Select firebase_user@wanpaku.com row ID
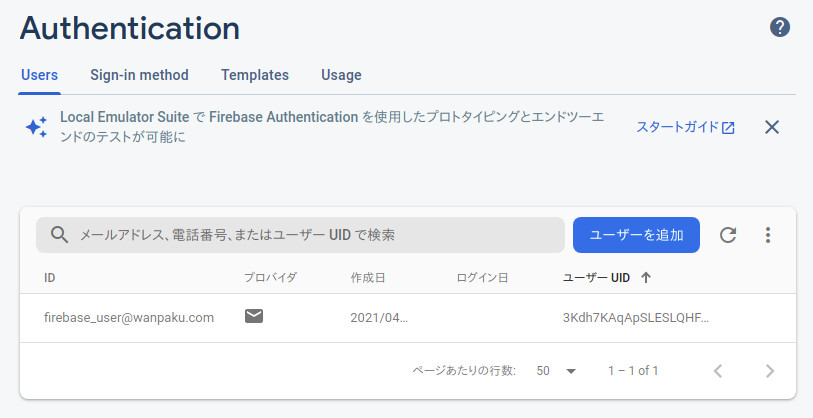813x418 pixels. (129, 317)
